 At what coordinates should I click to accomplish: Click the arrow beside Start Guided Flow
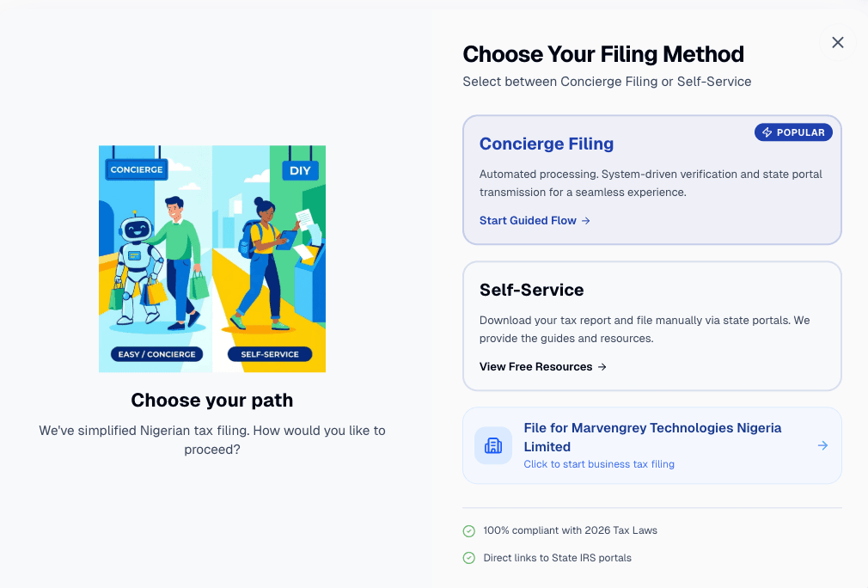(x=586, y=221)
